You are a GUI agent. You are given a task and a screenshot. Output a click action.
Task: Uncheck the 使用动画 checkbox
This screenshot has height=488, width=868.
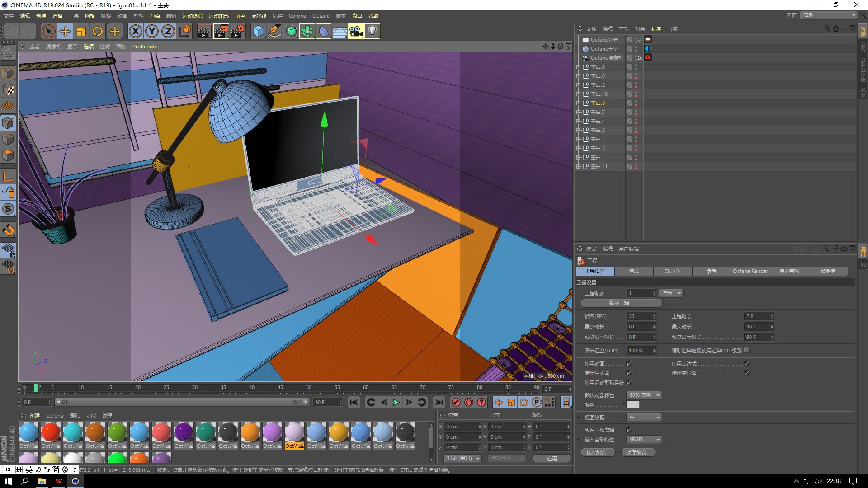(629, 363)
